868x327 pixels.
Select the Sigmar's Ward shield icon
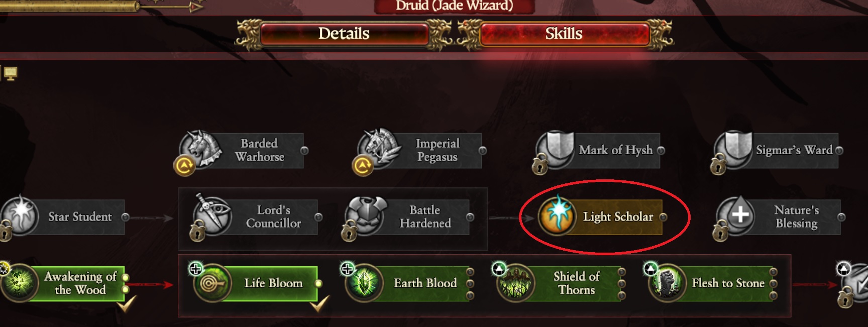coord(734,150)
